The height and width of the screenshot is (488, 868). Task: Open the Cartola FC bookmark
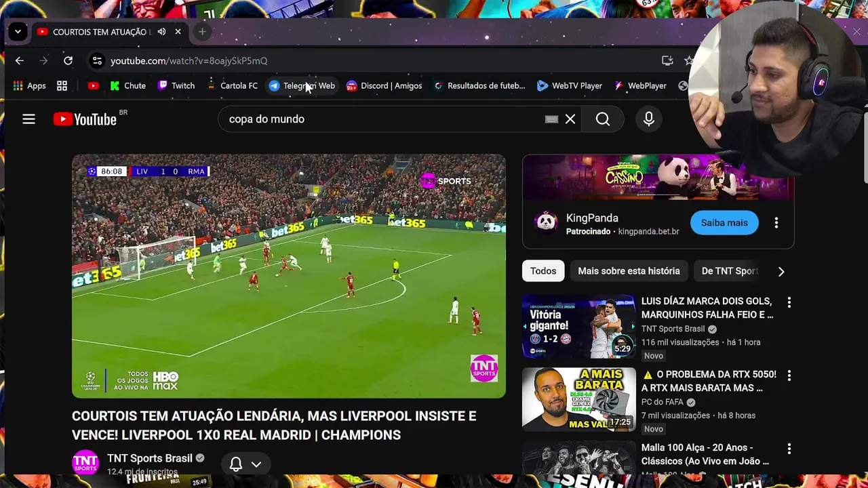point(232,86)
